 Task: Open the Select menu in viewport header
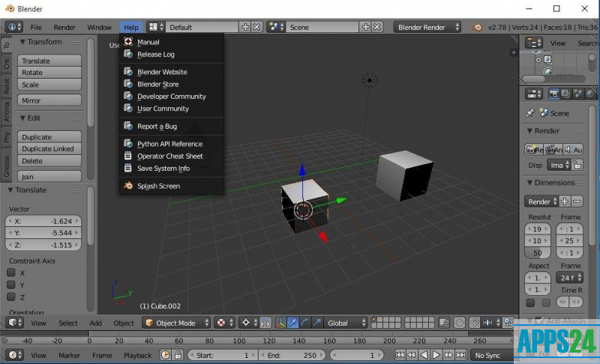(x=68, y=323)
